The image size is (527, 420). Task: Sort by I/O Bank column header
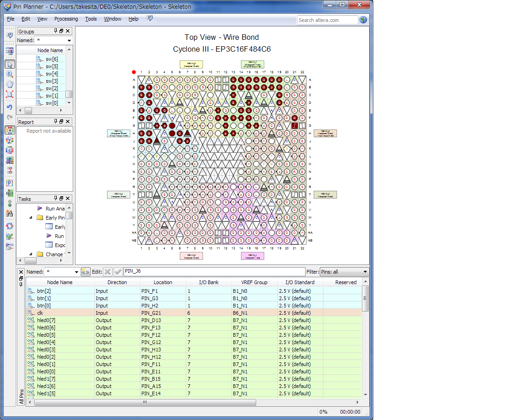[209, 282]
